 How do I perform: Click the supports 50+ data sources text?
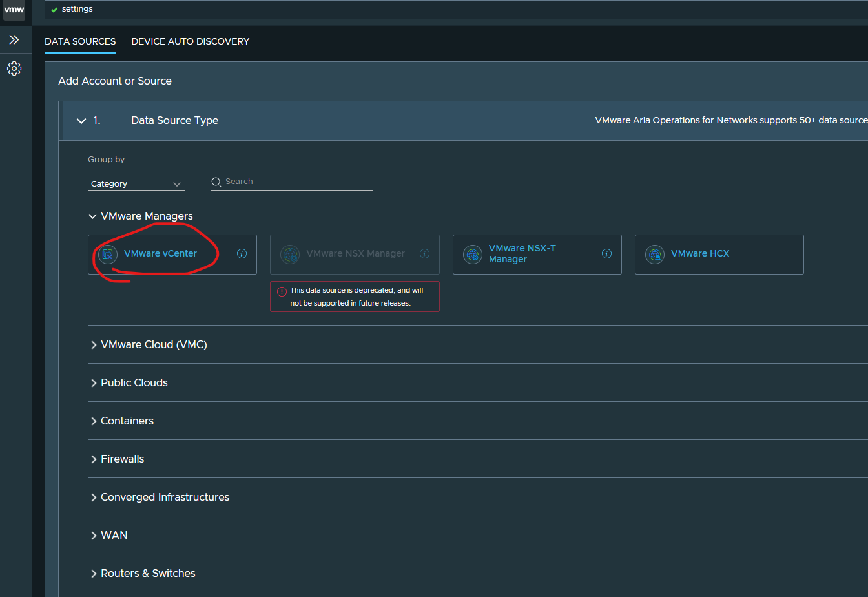pos(731,121)
